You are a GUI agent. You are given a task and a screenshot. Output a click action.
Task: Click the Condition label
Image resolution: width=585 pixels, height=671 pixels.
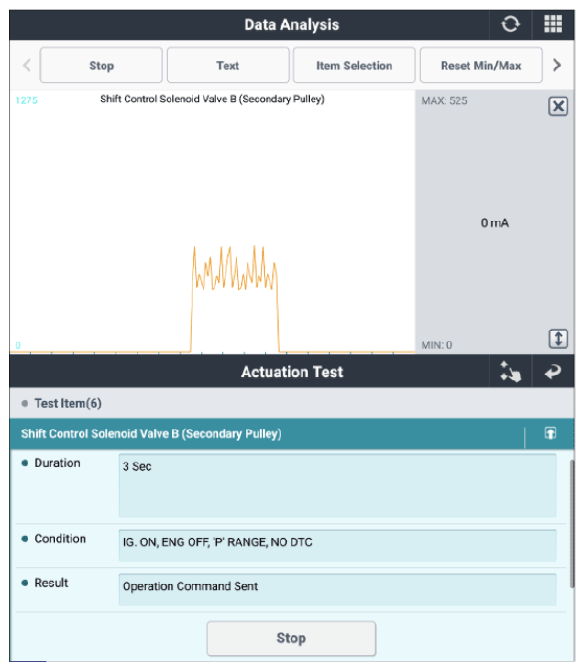pyautogui.click(x=60, y=539)
